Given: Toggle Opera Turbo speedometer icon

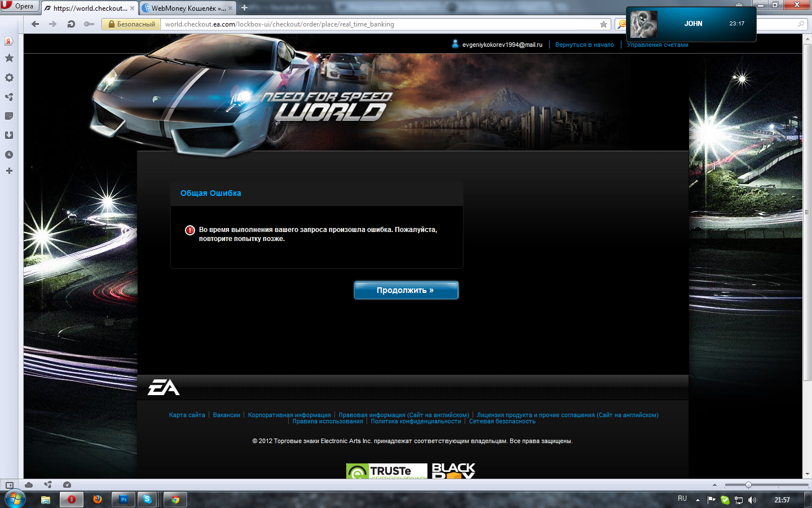Looking at the screenshot, I should [x=67, y=485].
